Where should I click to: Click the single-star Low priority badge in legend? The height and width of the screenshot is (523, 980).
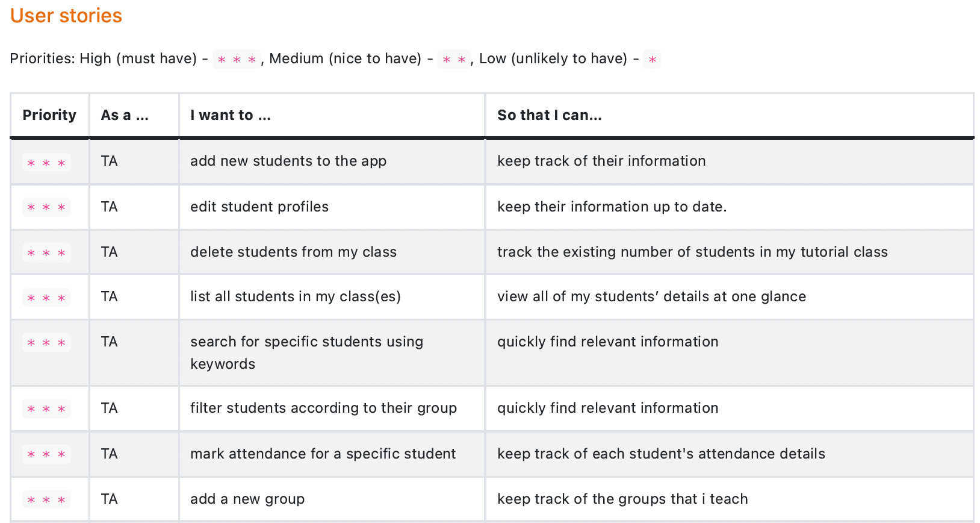(x=652, y=59)
